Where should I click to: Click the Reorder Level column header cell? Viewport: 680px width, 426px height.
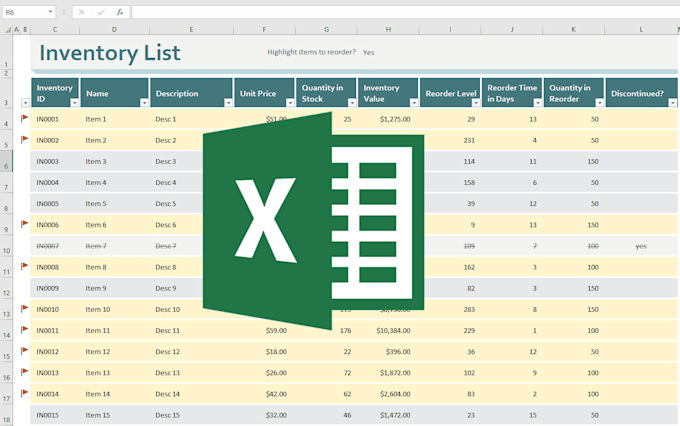449,93
